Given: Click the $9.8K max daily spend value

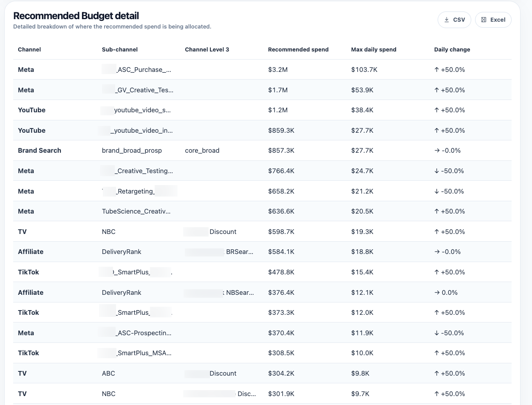Looking at the screenshot, I should [x=360, y=373].
